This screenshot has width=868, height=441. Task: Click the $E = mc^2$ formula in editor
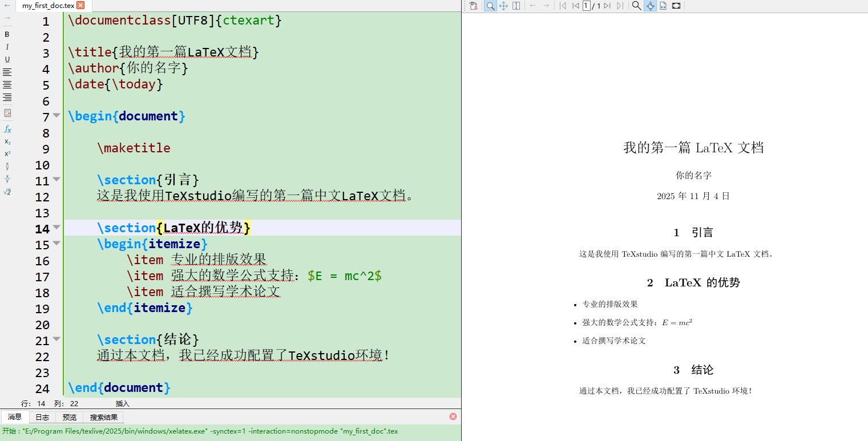(345, 276)
